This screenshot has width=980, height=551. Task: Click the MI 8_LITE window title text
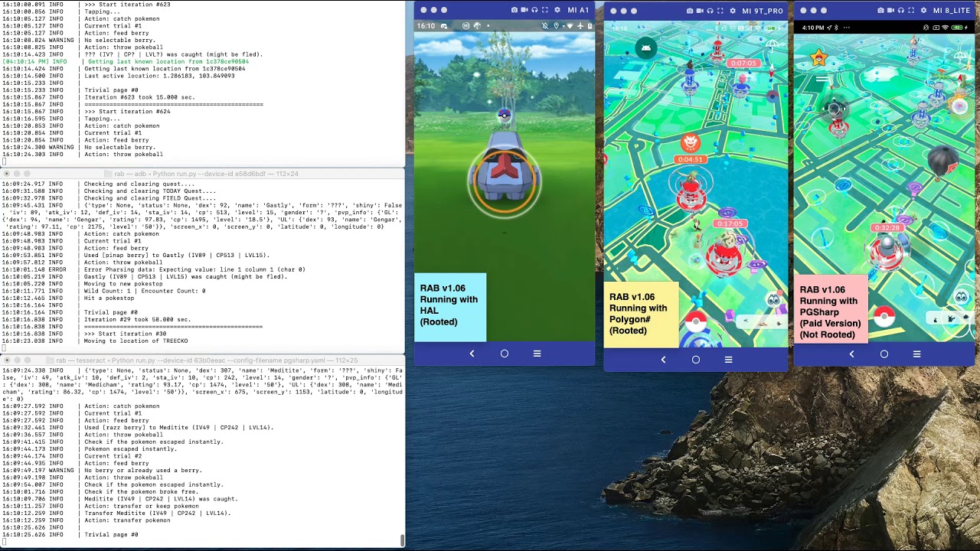point(952,11)
